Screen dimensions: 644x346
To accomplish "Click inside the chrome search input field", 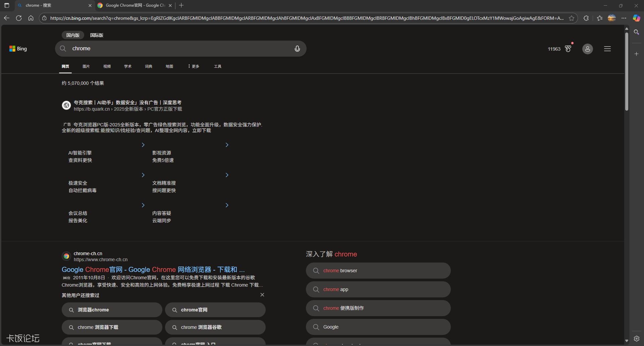I will point(151,48).
